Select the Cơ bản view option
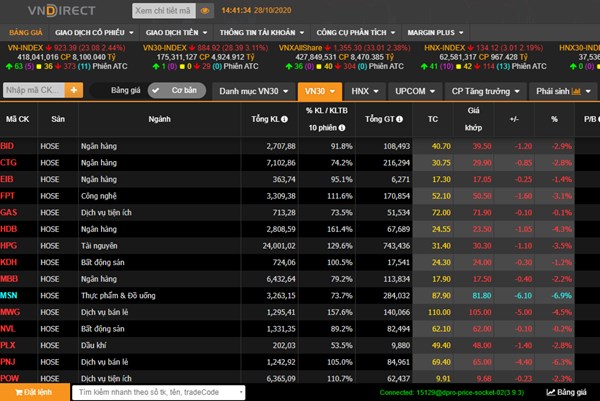Image resolution: width=600 pixels, height=401 pixels. point(183,91)
